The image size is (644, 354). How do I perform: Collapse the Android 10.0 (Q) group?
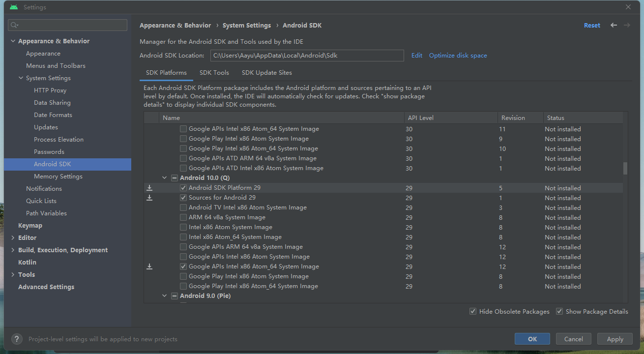point(165,178)
